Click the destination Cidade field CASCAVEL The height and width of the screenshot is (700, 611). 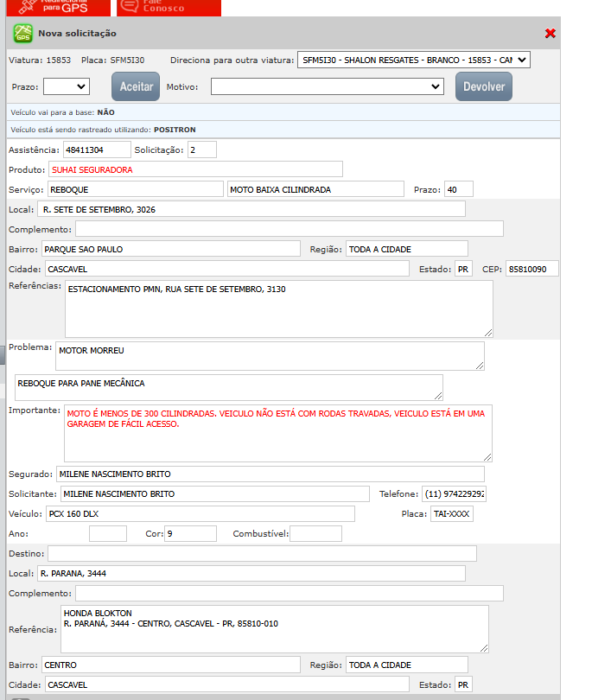(227, 684)
